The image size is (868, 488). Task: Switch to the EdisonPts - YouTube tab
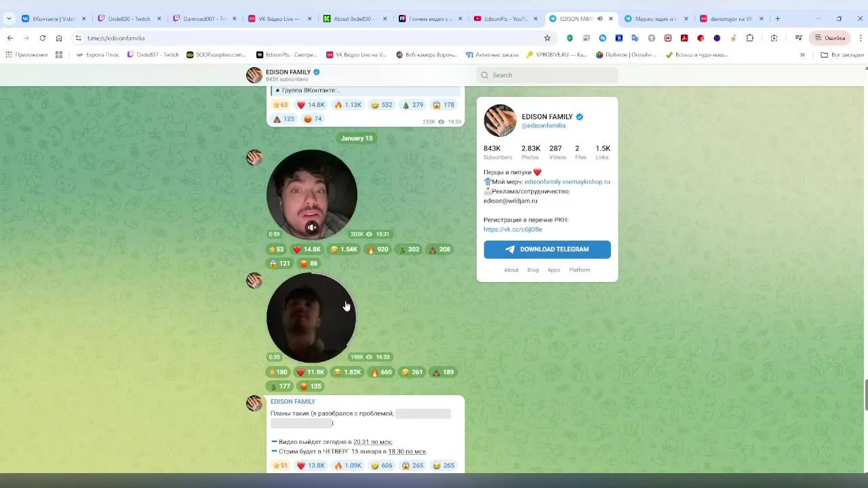pos(505,19)
